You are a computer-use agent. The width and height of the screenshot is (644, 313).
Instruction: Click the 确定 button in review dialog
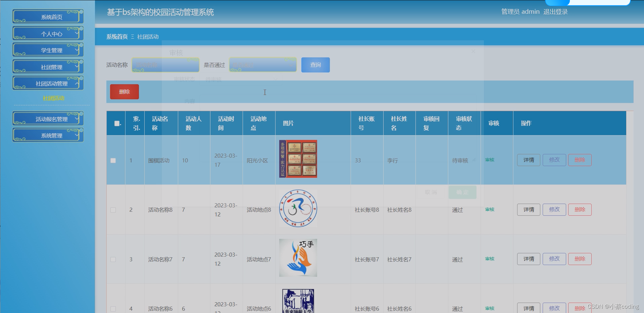click(x=462, y=192)
